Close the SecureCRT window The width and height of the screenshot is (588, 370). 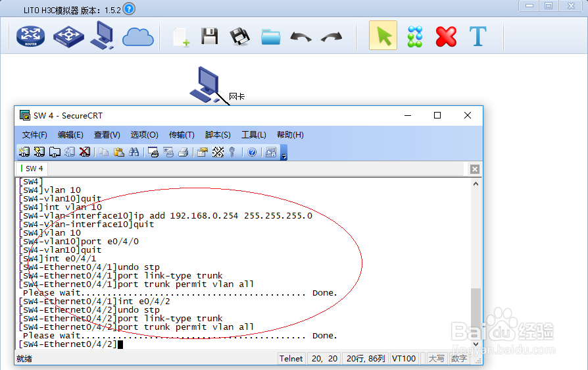pyautogui.click(x=467, y=116)
